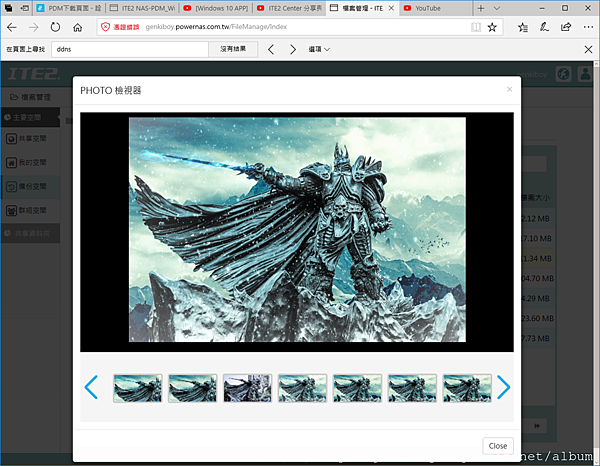The width and height of the screenshot is (600, 466).
Task: Click the address bar URL
Action: click(x=216, y=27)
